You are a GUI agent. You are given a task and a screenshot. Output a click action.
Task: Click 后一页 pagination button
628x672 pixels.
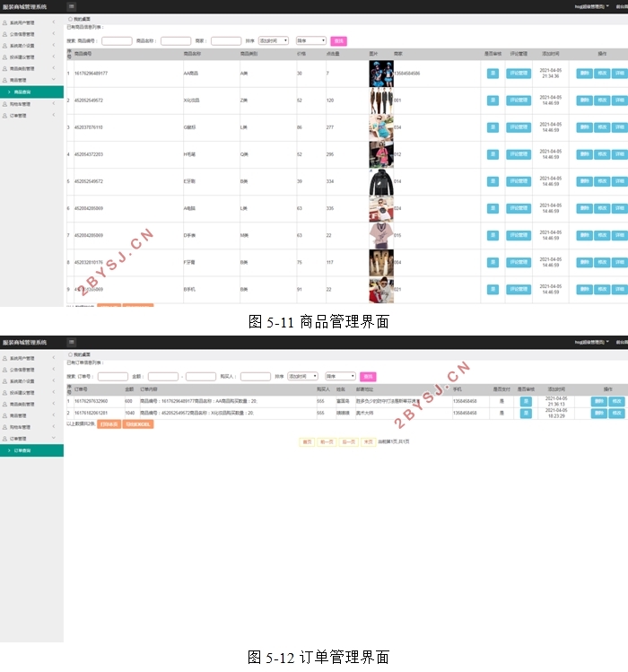349,441
